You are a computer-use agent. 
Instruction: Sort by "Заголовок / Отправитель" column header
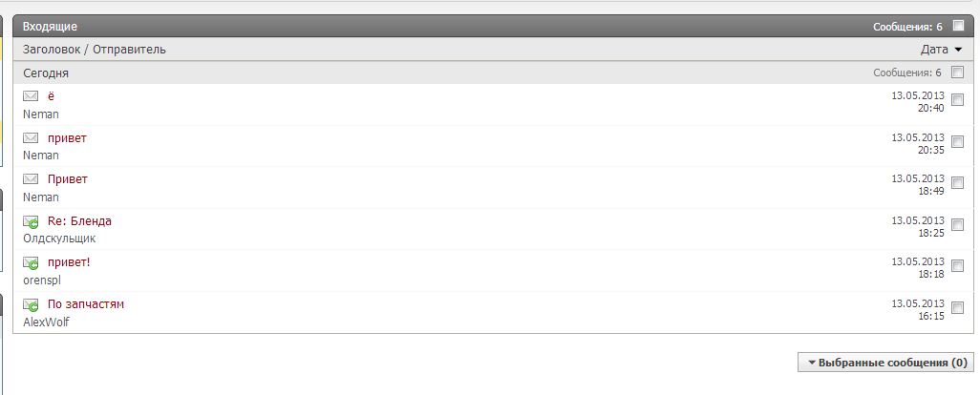pyautogui.click(x=95, y=50)
